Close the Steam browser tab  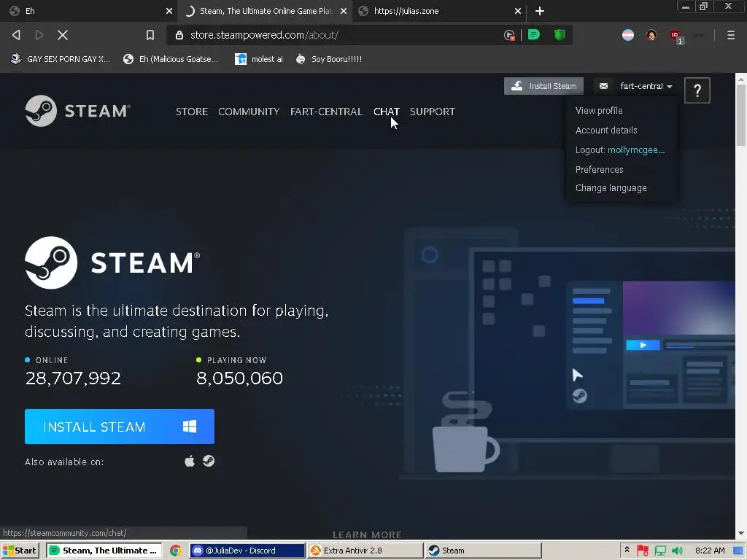tap(344, 11)
